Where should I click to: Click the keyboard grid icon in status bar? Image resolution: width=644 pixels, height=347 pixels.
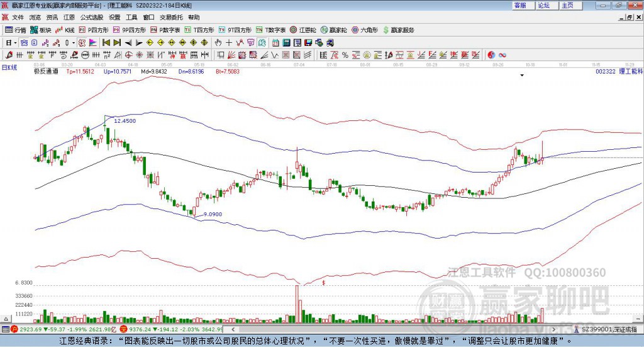point(5,329)
